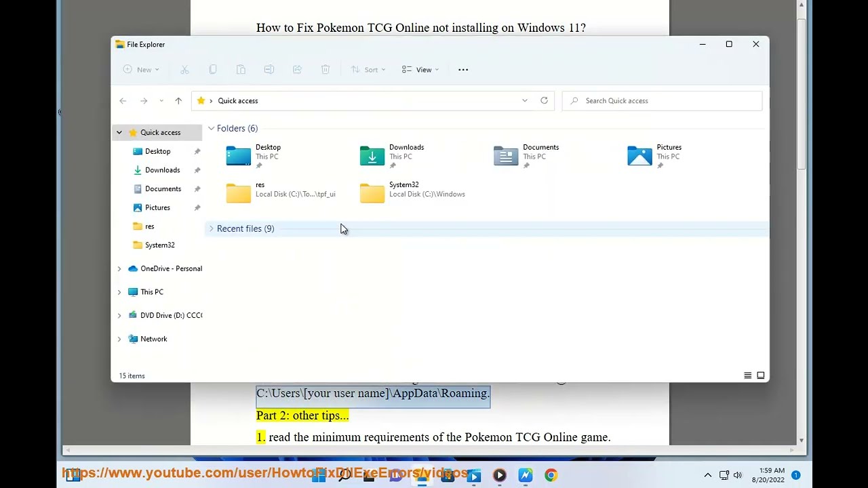Select Documents in the navigation pane

click(x=163, y=189)
